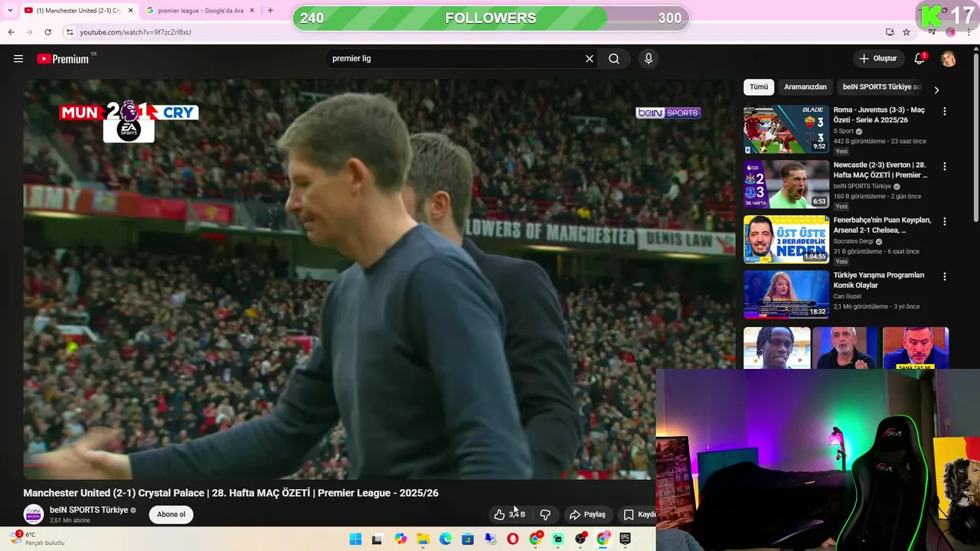Click the 'Socrates Dergi' channel name

(x=853, y=241)
